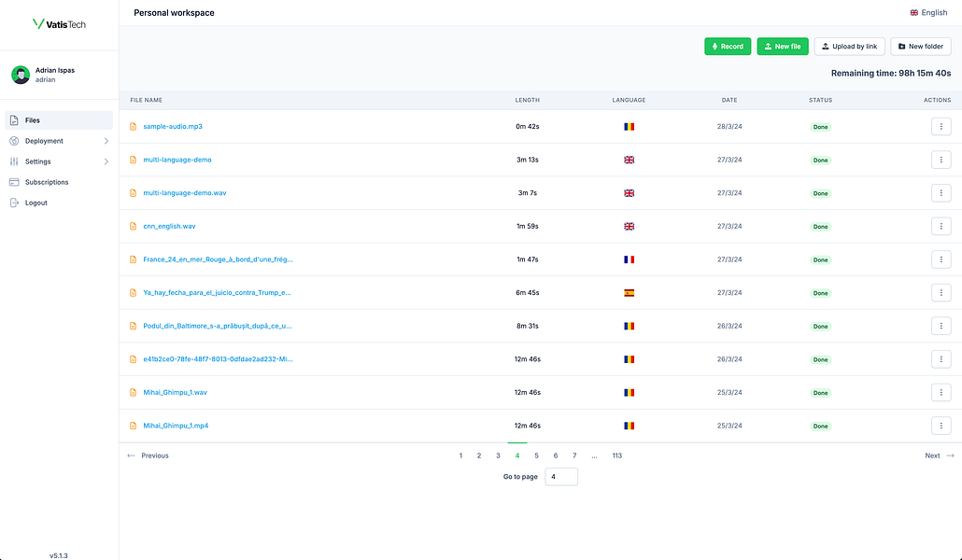The width and height of the screenshot is (962, 560).
Task: Jump to page 2
Action: click(479, 455)
